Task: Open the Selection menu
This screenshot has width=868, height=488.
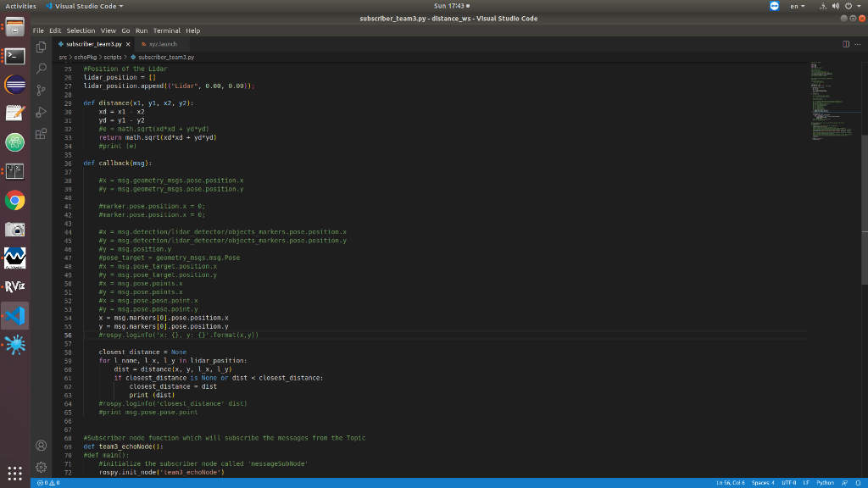Action: point(81,31)
